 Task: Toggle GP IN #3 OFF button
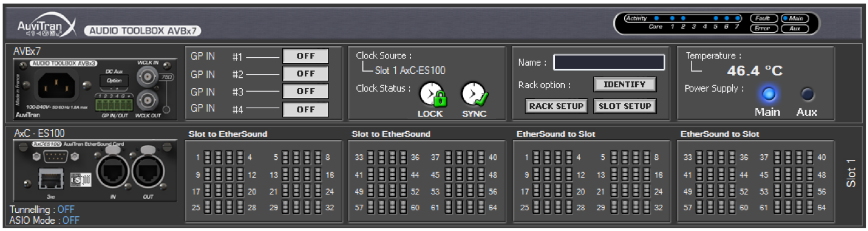(x=306, y=91)
